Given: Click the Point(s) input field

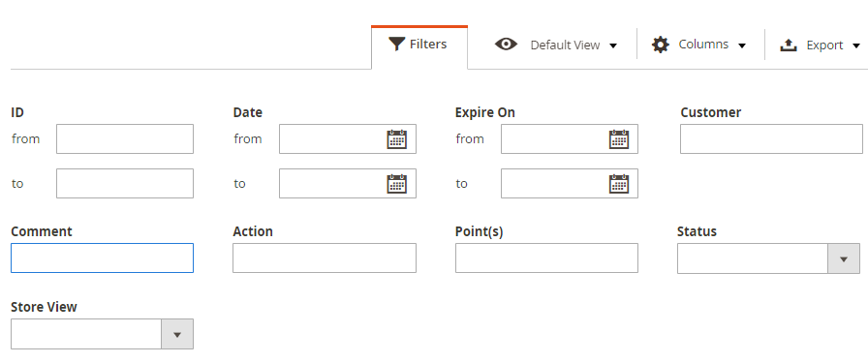Looking at the screenshot, I should 547,257.
